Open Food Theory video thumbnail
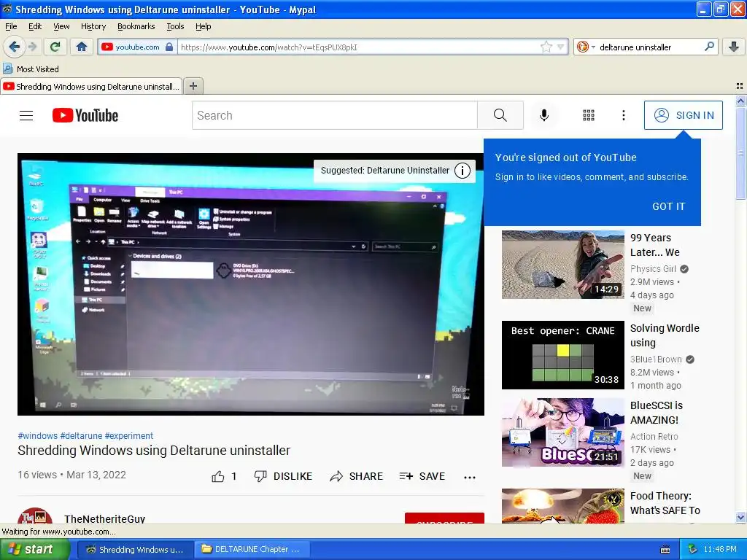The height and width of the screenshot is (560, 747). pyautogui.click(x=562, y=506)
